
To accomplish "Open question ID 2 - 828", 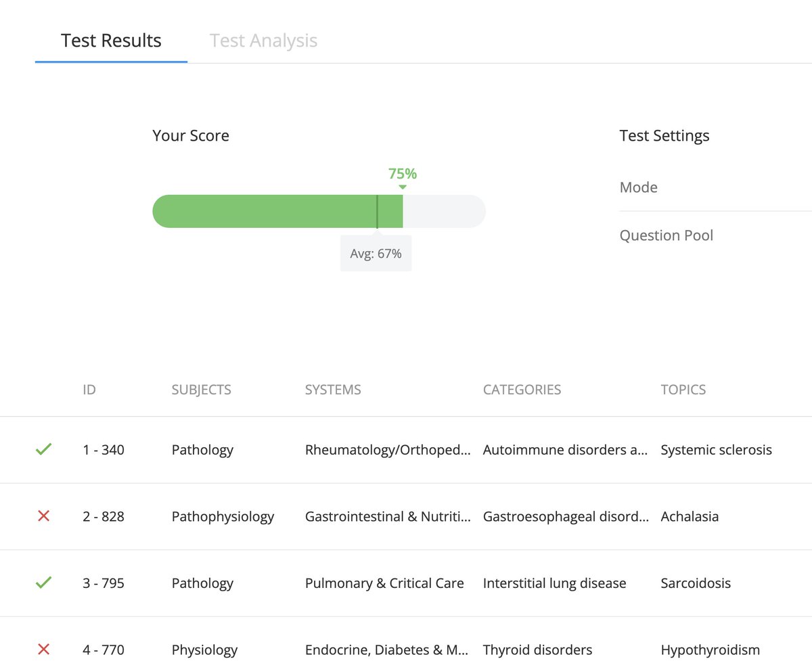I will coord(104,517).
